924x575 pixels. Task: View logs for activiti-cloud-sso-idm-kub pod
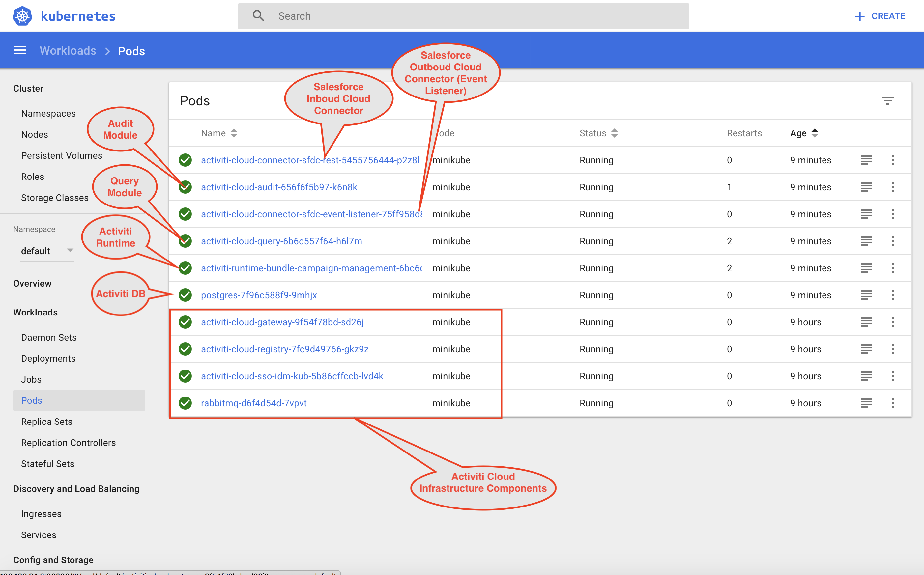(866, 376)
